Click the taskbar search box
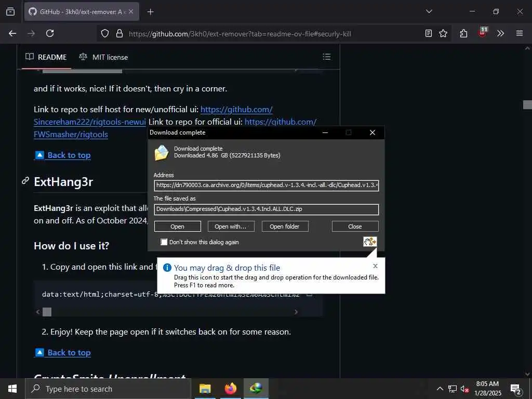 pyautogui.click(x=108, y=389)
